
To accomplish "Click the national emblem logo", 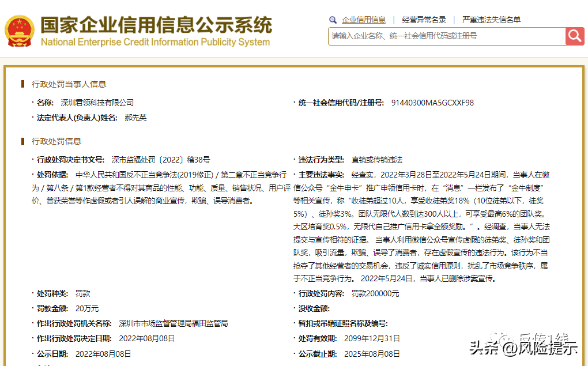I will [20, 31].
